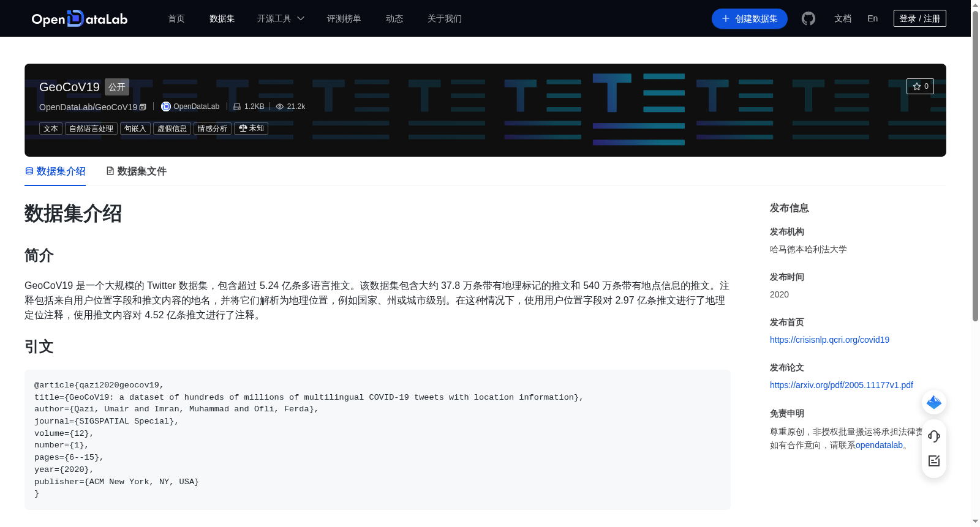Click the 21.2k views eye icon
The width and height of the screenshot is (980, 527).
[x=280, y=107]
